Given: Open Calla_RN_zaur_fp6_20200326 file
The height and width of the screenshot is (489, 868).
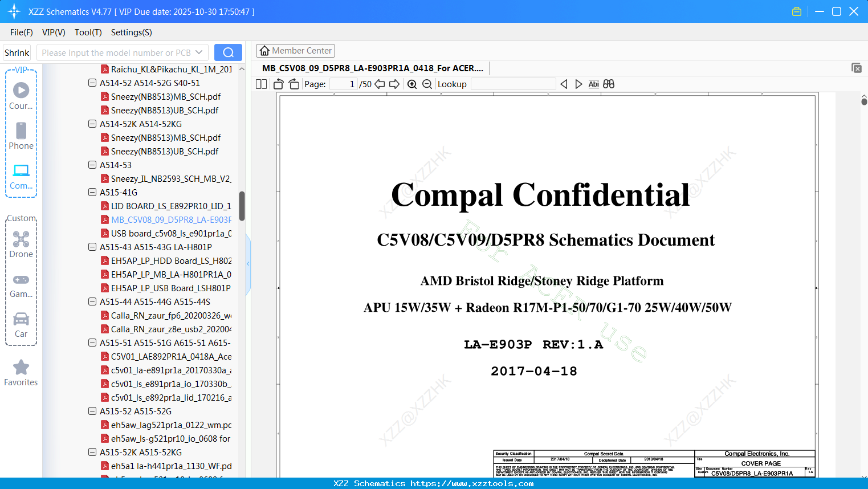Looking at the screenshot, I should click(x=166, y=315).
